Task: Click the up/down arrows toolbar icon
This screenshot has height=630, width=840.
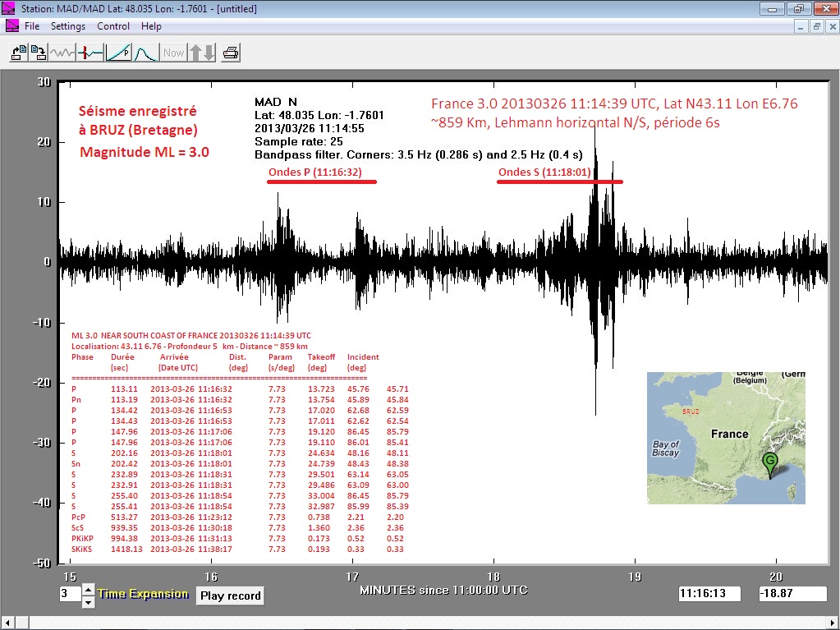Action: click(x=202, y=53)
